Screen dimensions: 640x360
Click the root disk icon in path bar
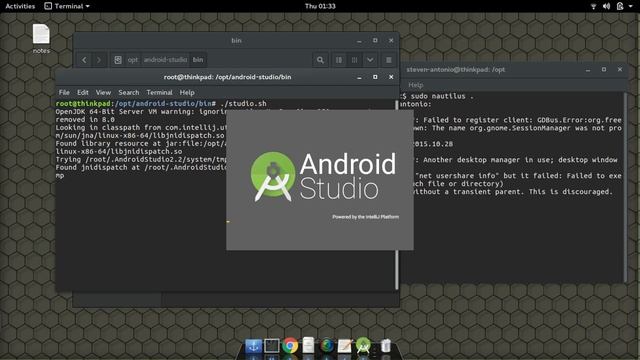(x=118, y=60)
